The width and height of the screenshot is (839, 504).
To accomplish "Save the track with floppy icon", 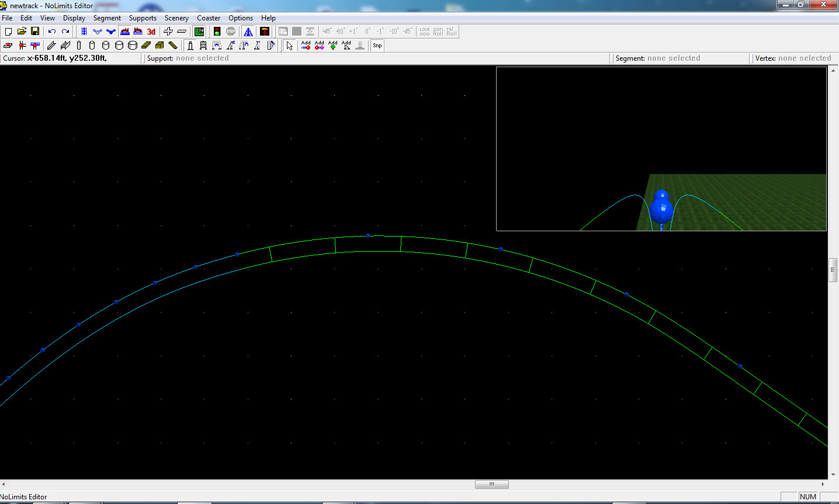I will click(35, 32).
